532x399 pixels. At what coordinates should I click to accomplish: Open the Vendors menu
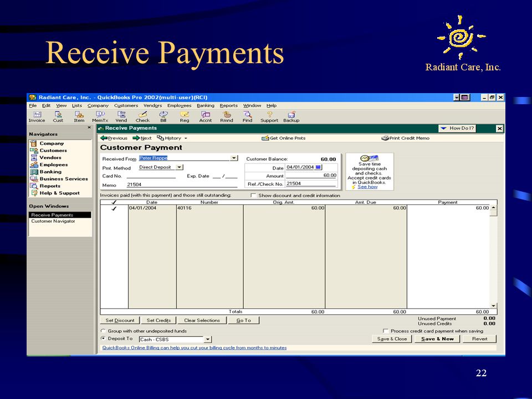click(x=153, y=105)
